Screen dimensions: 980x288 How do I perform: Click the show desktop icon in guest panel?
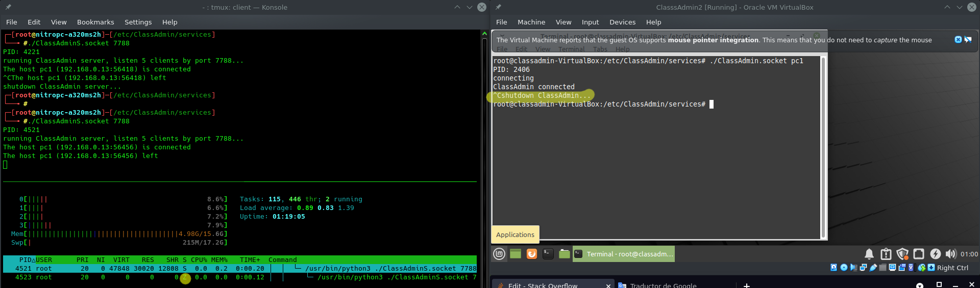pyautogui.click(x=516, y=254)
